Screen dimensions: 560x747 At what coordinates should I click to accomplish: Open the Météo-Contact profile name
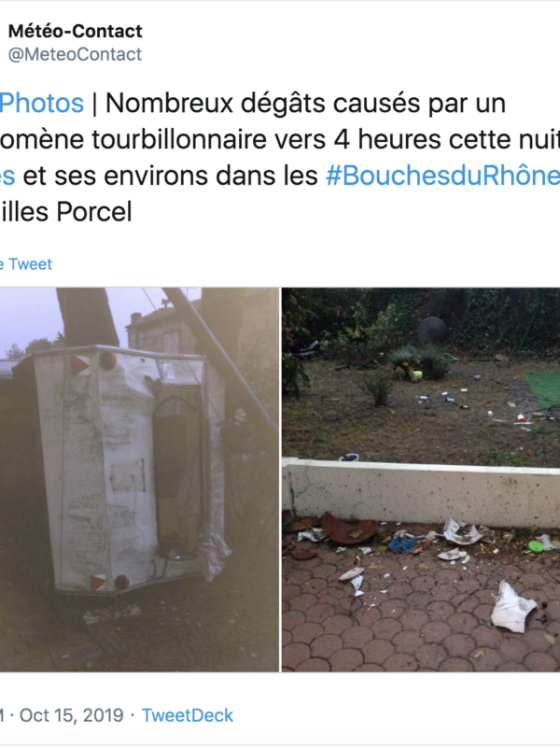pyautogui.click(x=76, y=32)
